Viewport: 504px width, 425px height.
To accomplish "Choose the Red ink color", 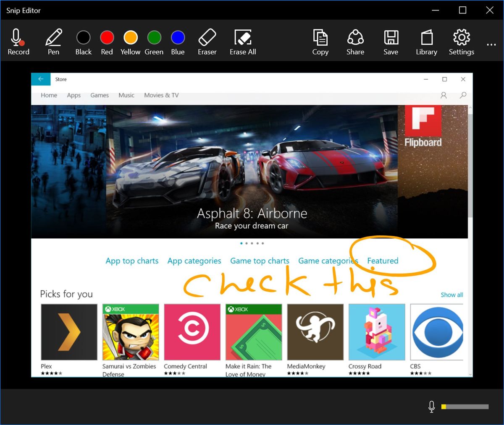I will click(107, 38).
